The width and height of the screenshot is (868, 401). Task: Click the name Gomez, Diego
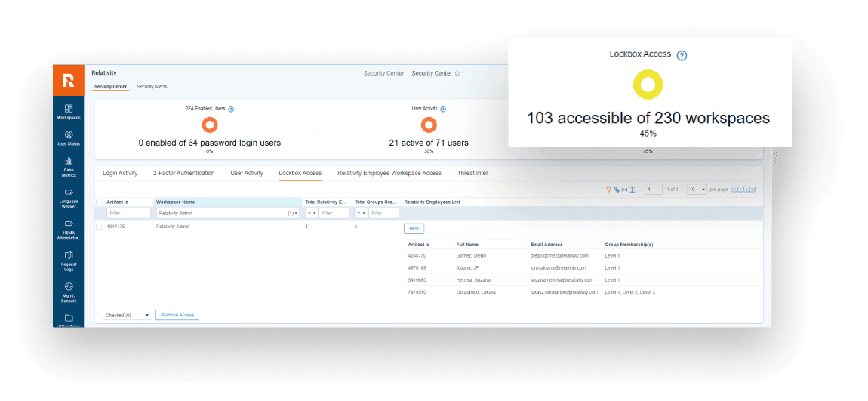pos(472,256)
